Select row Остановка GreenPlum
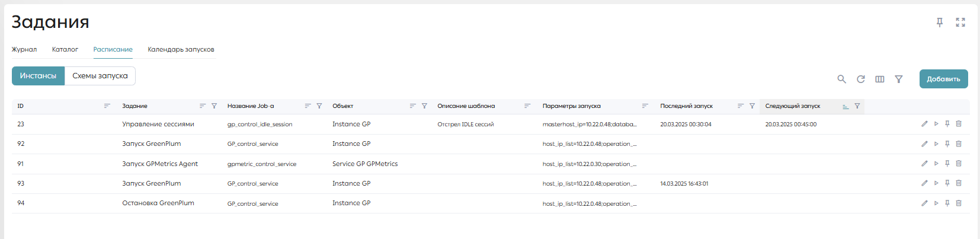The width and height of the screenshot is (980, 239). pos(491,203)
